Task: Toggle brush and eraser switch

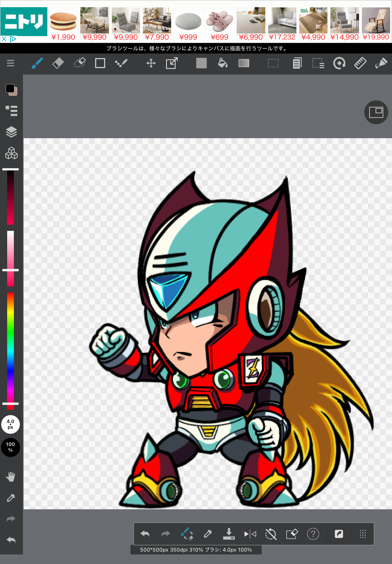Action: coord(187,534)
